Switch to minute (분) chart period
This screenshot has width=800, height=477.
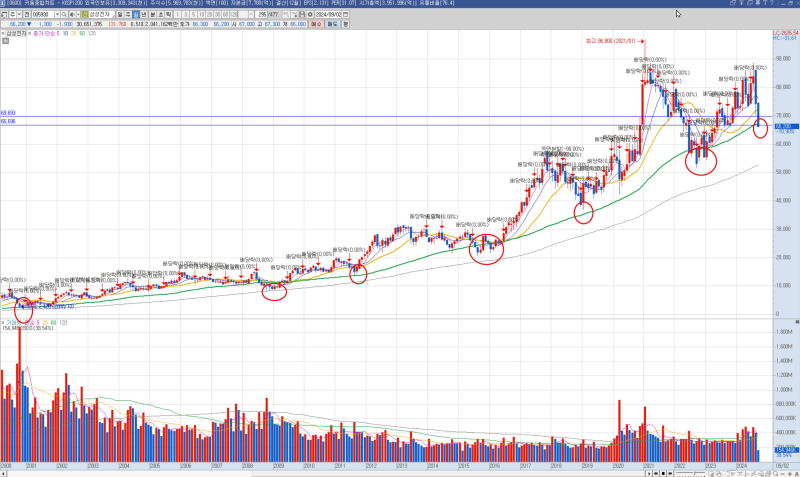153,16
